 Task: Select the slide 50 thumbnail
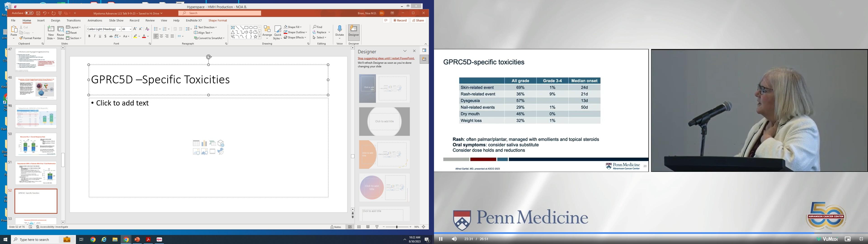pos(36,145)
